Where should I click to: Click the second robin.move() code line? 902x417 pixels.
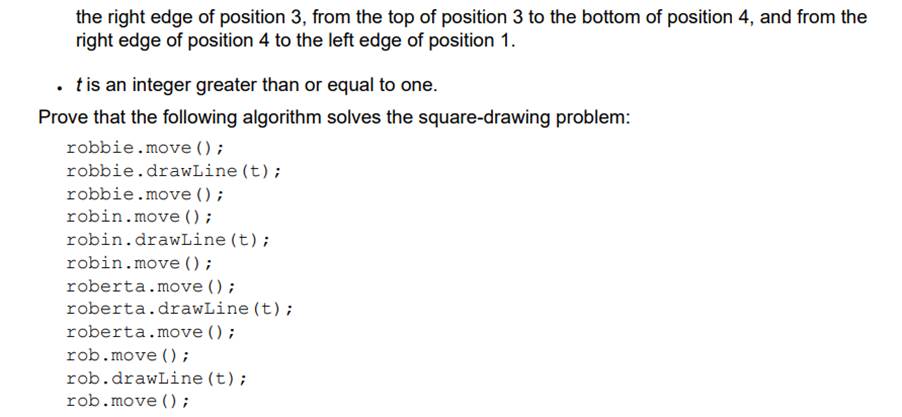[x=138, y=263]
